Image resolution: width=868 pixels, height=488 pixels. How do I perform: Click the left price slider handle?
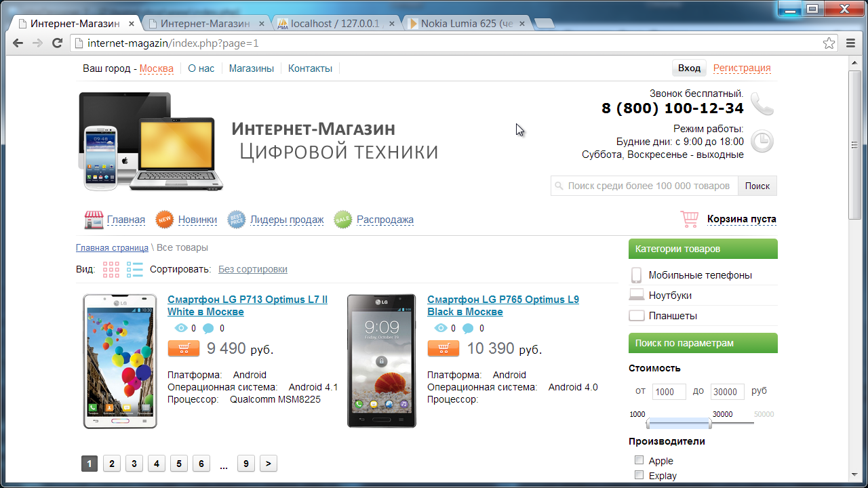[648, 424]
